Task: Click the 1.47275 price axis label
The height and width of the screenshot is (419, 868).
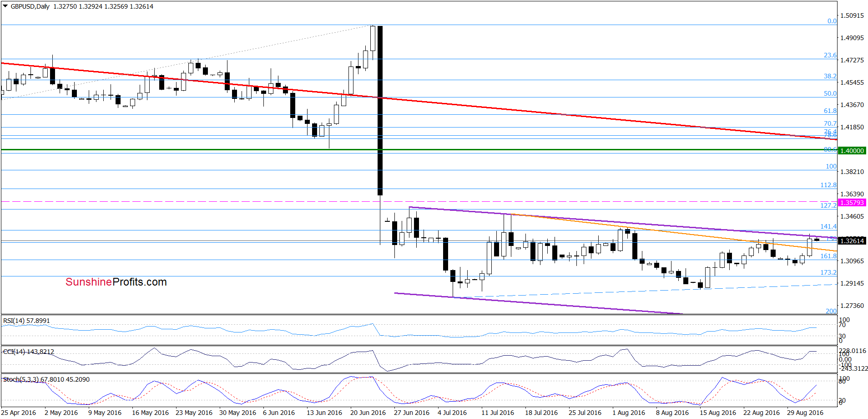Action: coord(852,60)
